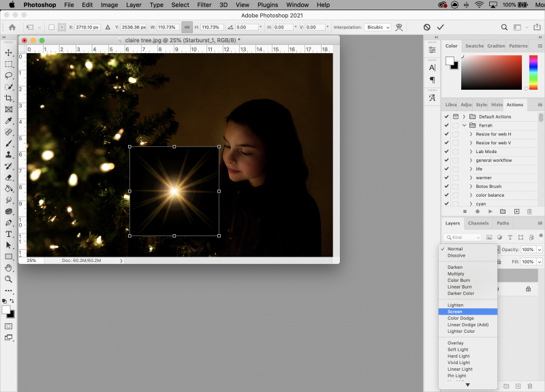545x392 pixels.
Task: Pick a color in the color field
Action: (x=491, y=72)
